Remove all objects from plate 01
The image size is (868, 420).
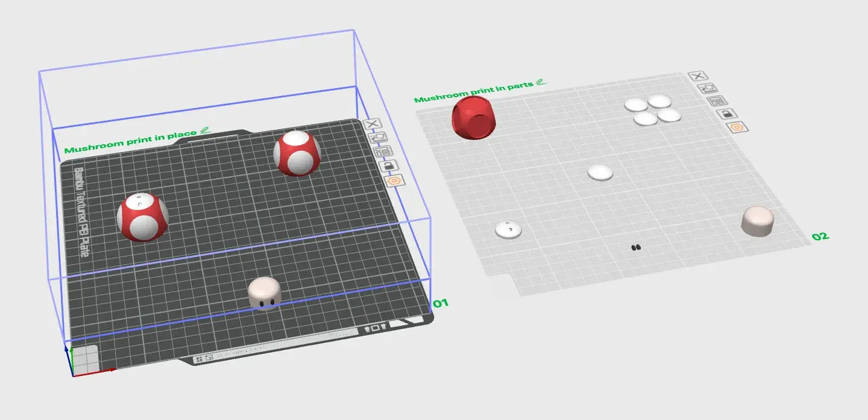[372, 124]
